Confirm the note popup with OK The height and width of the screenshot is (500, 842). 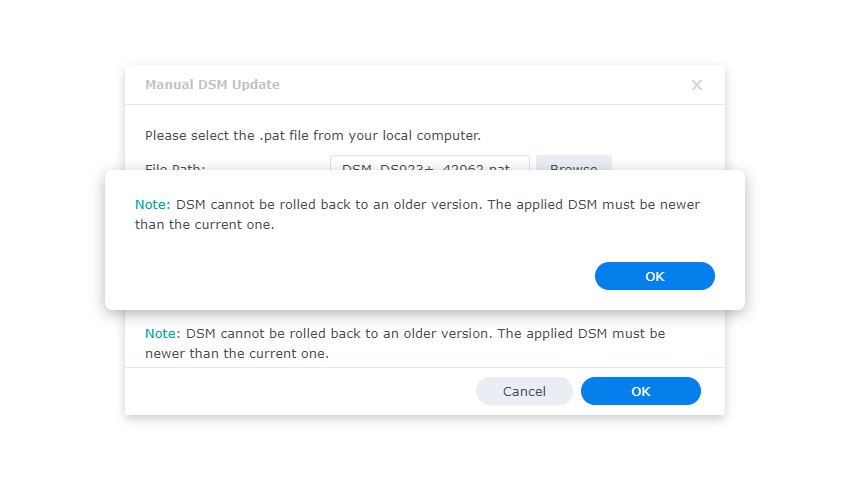coord(655,276)
